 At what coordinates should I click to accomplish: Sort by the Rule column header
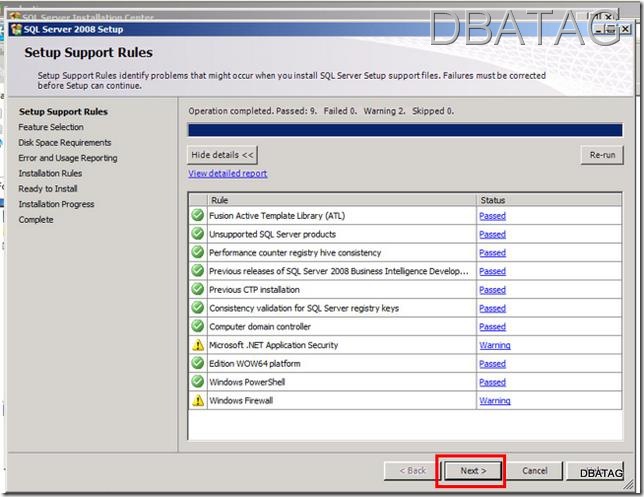point(340,200)
